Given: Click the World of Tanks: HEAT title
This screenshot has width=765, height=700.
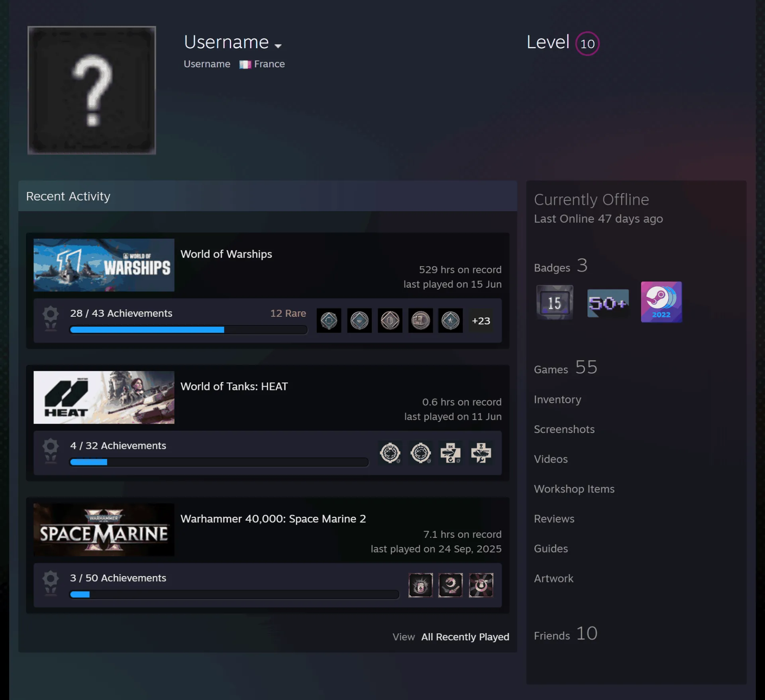Looking at the screenshot, I should pos(234,386).
